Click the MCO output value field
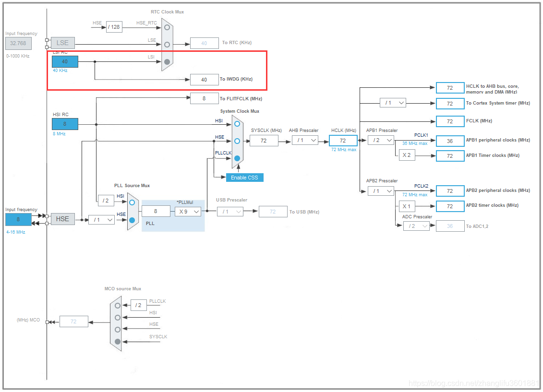 (74, 321)
